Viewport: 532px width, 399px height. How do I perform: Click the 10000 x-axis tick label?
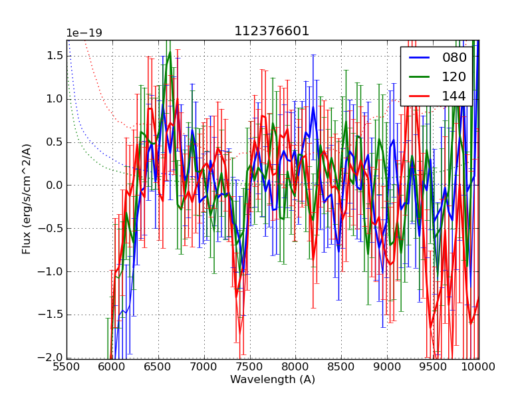pos(478,366)
